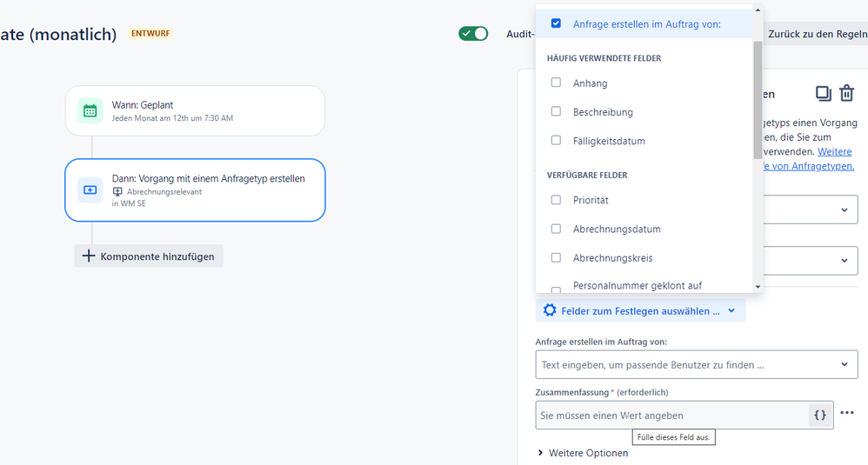The height and width of the screenshot is (465, 868).
Task: Click the Anhang label in field list
Action: pyautogui.click(x=590, y=83)
